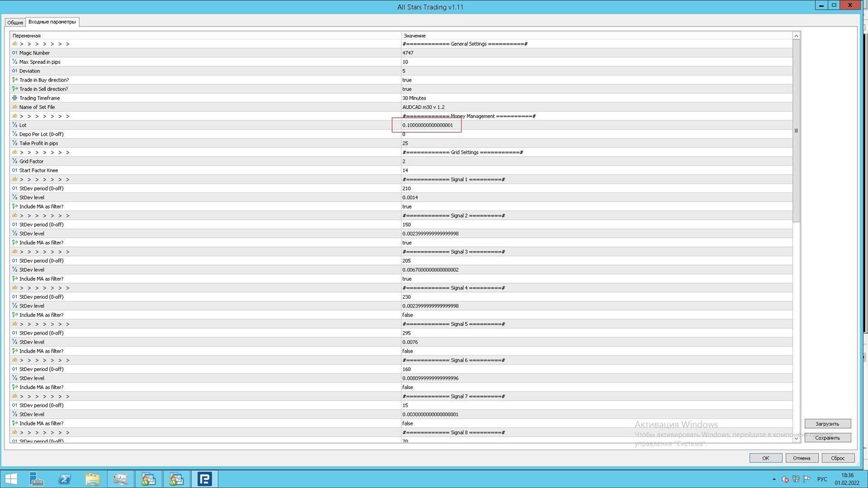Select the Take Profit value 25
This screenshot has height=488, width=868.
pyautogui.click(x=405, y=143)
